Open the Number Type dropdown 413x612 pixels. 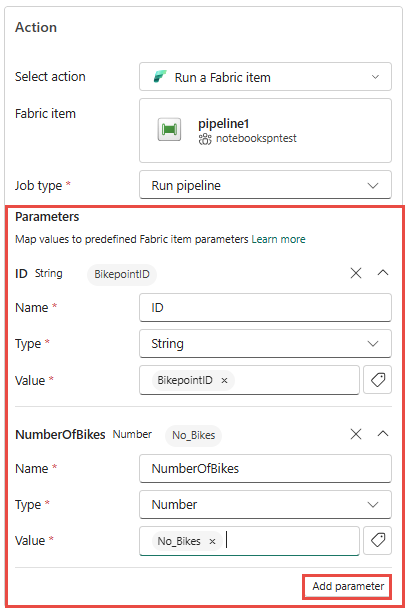pyautogui.click(x=265, y=504)
